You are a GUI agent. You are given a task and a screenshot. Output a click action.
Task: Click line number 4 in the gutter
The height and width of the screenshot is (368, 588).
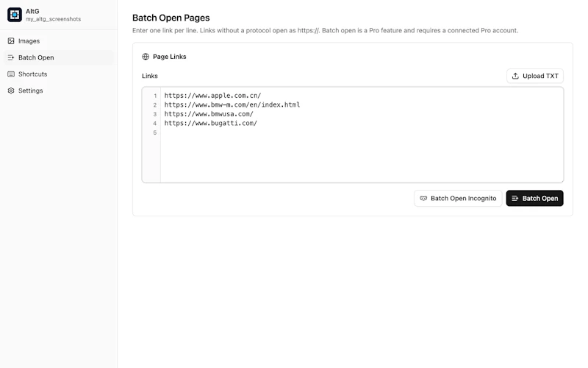coord(155,123)
